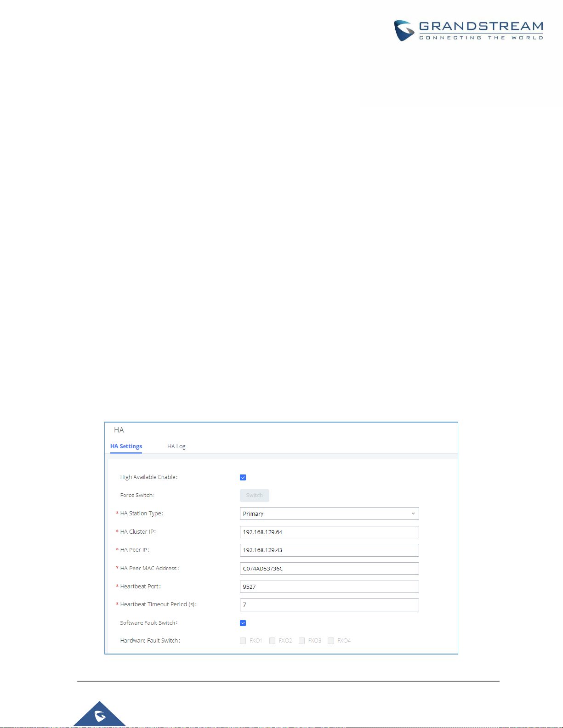The width and height of the screenshot is (563, 728).
Task: Click the "Heartbeat Timeout Period (s)" label
Action: [x=159, y=604]
